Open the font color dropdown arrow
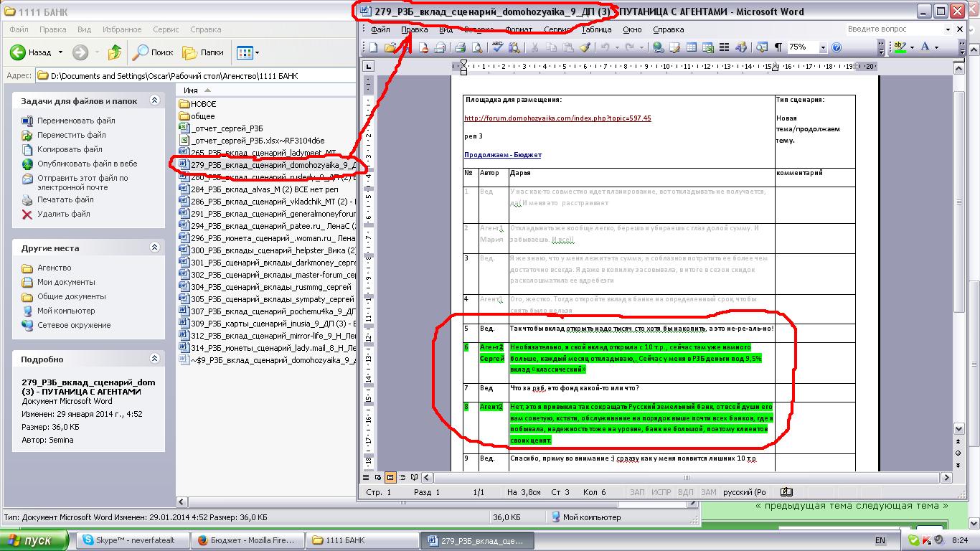980x551 pixels. coord(936,47)
